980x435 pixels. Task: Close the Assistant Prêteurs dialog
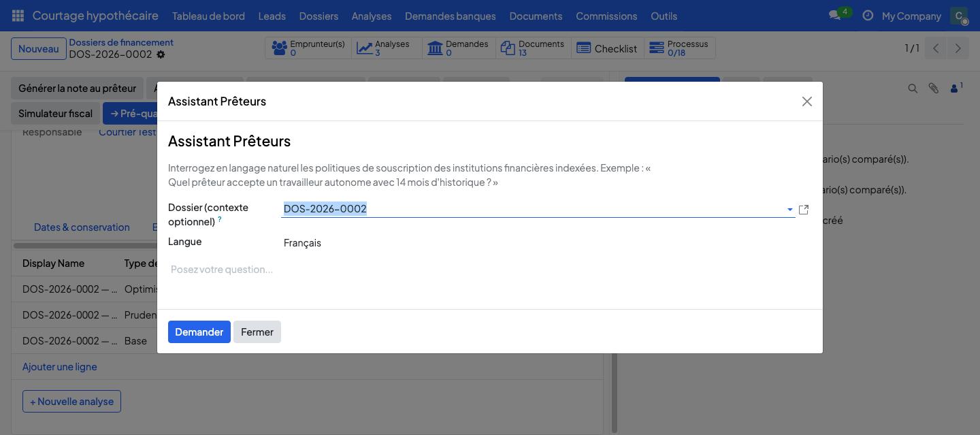(x=807, y=101)
